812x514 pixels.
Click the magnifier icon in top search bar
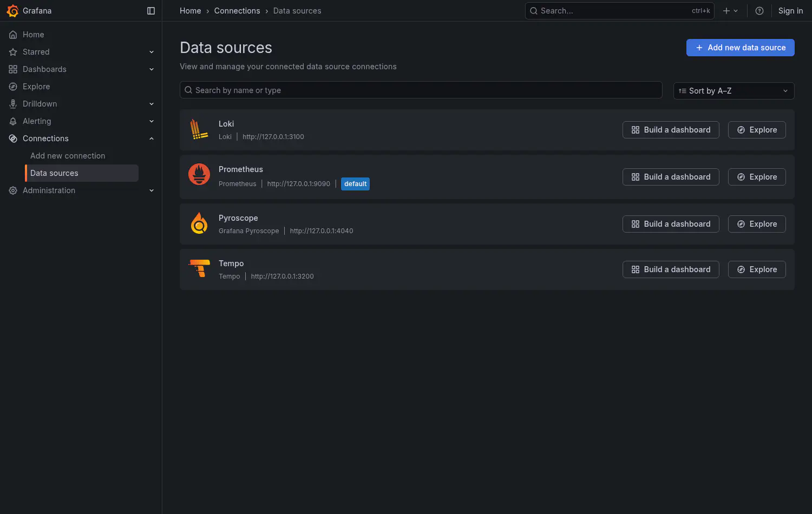click(534, 11)
